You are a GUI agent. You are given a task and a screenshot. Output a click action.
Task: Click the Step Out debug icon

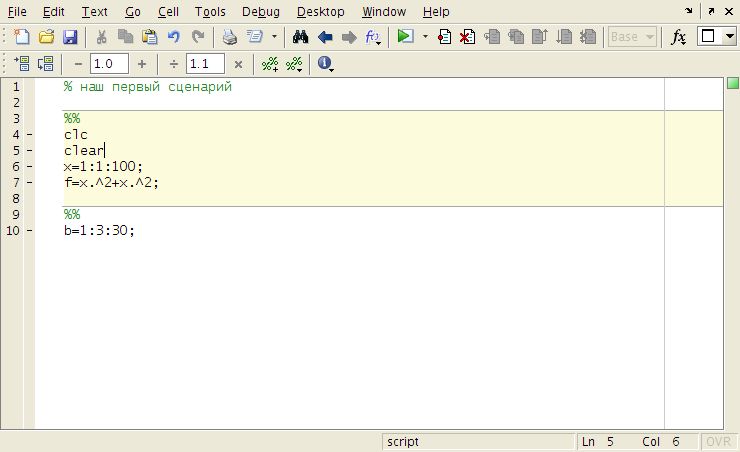[539, 36]
